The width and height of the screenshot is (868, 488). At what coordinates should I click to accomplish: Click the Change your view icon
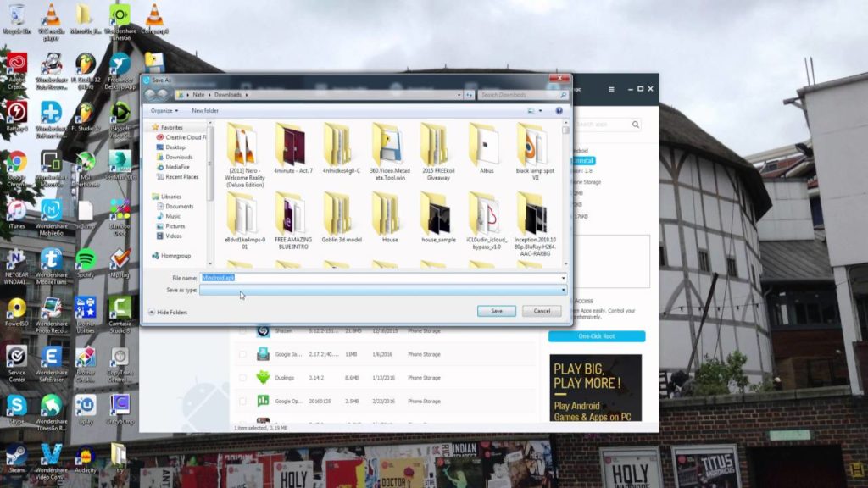pyautogui.click(x=531, y=111)
